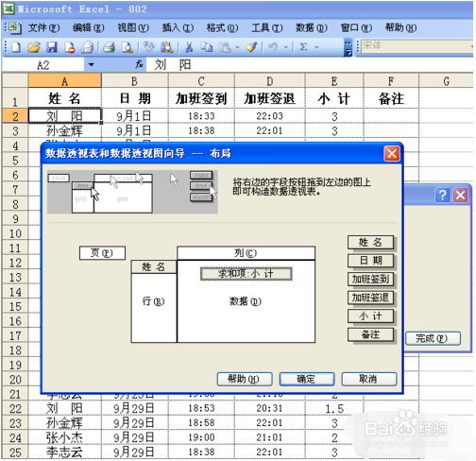Click the 列(C) drop area

tap(246, 253)
